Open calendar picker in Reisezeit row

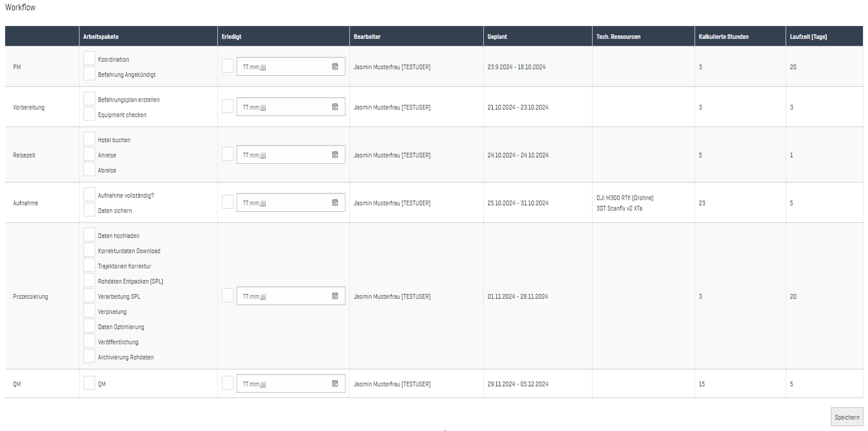[x=335, y=155]
